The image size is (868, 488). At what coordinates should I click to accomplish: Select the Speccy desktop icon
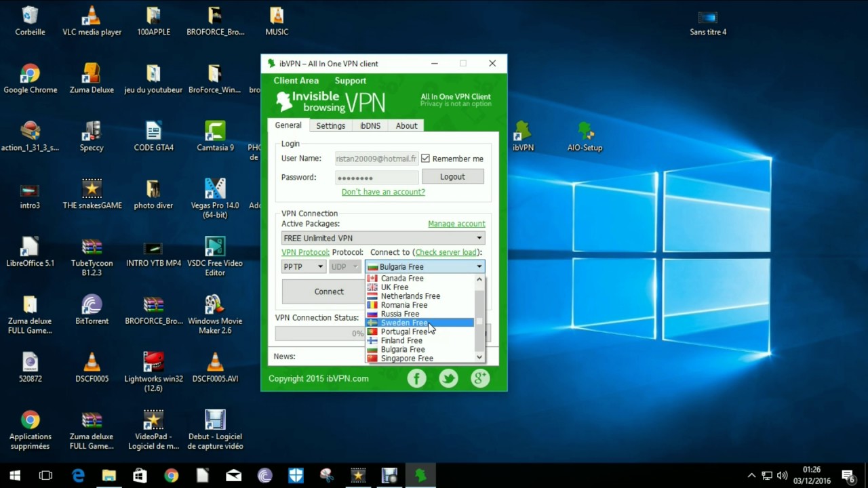(x=92, y=136)
